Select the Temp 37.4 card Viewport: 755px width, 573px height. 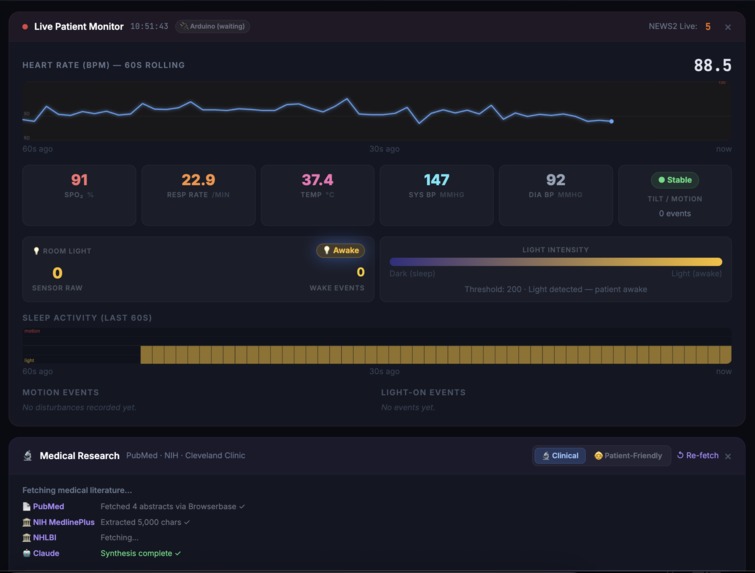(318, 195)
